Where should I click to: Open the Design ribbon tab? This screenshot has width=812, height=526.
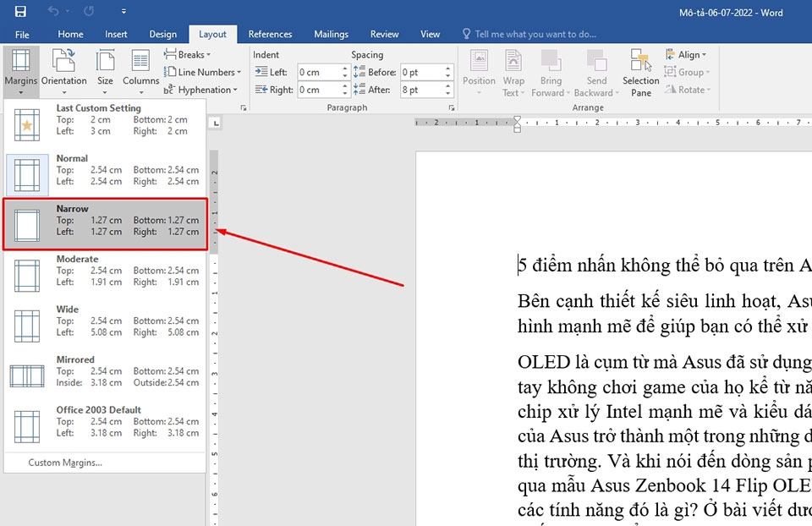point(162,34)
